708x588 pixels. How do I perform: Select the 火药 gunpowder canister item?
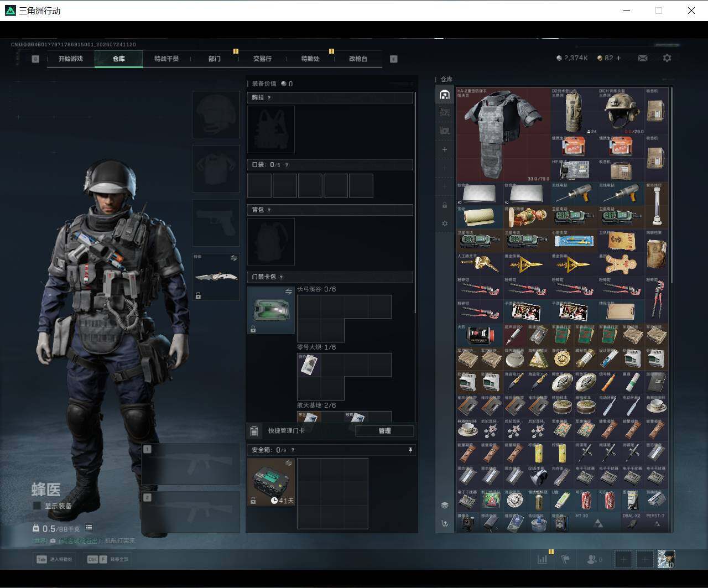point(480,335)
